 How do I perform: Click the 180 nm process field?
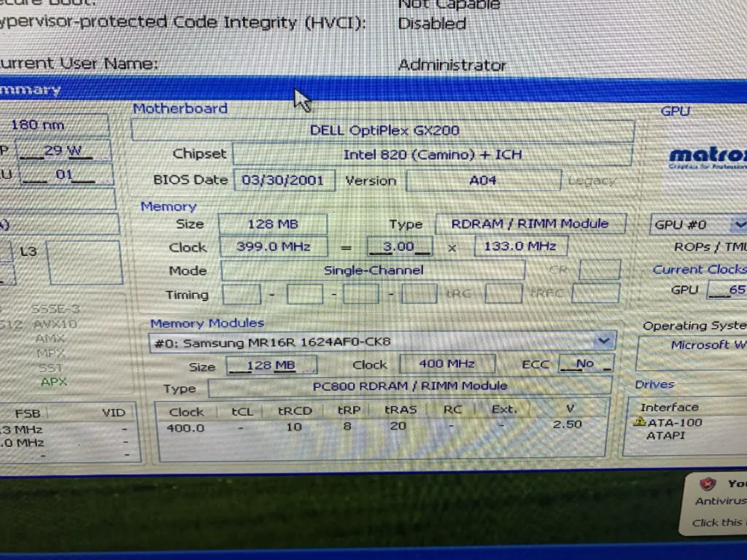click(x=54, y=125)
